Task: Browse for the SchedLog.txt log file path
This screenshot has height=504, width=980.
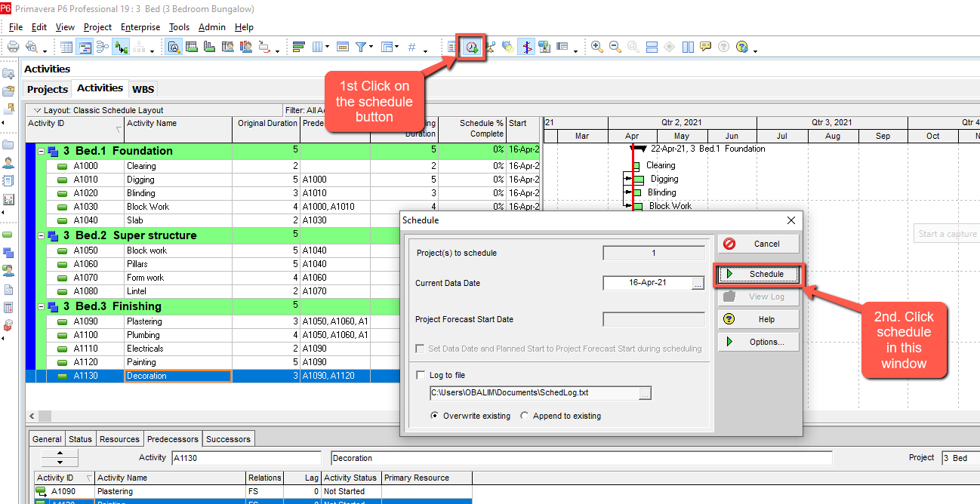Action: [x=644, y=393]
